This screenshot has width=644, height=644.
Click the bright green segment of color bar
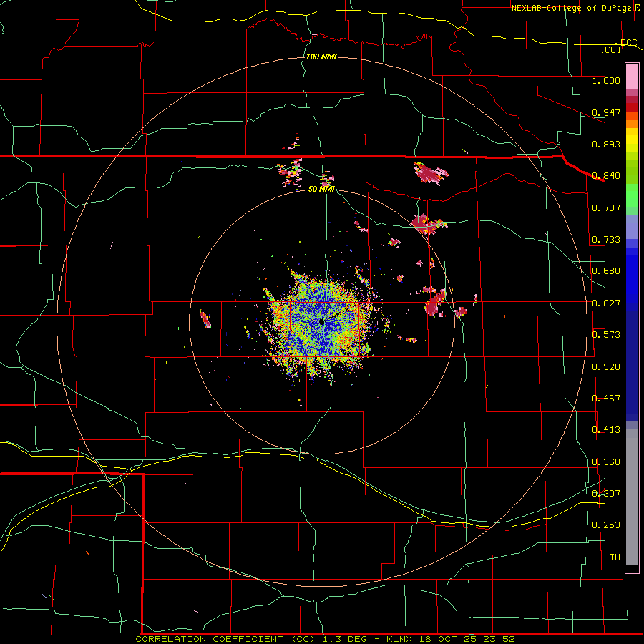pos(632,195)
